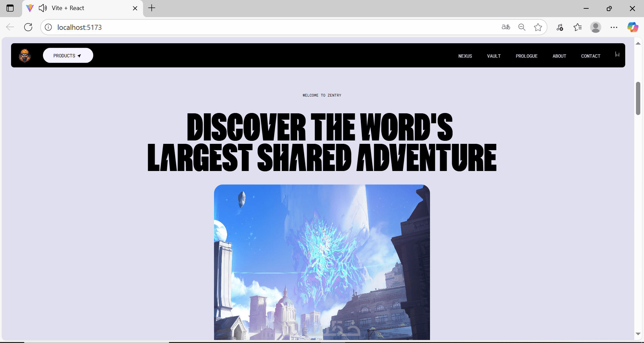
Task: Open the zoom control in address bar
Action: coord(522,27)
